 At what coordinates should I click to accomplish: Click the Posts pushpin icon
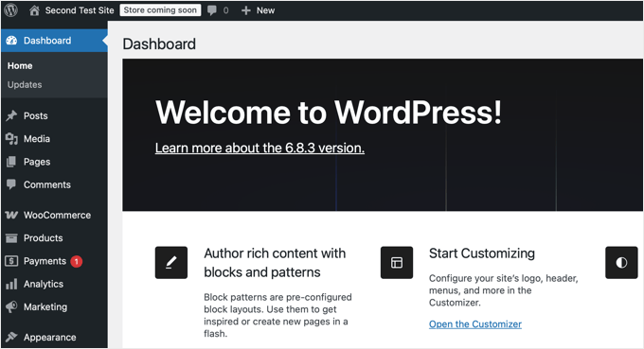pyautogui.click(x=11, y=115)
